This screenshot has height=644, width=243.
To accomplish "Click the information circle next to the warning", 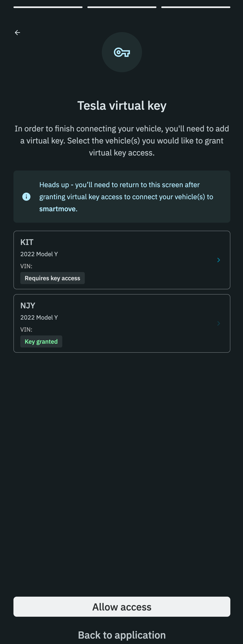I will (26, 197).
